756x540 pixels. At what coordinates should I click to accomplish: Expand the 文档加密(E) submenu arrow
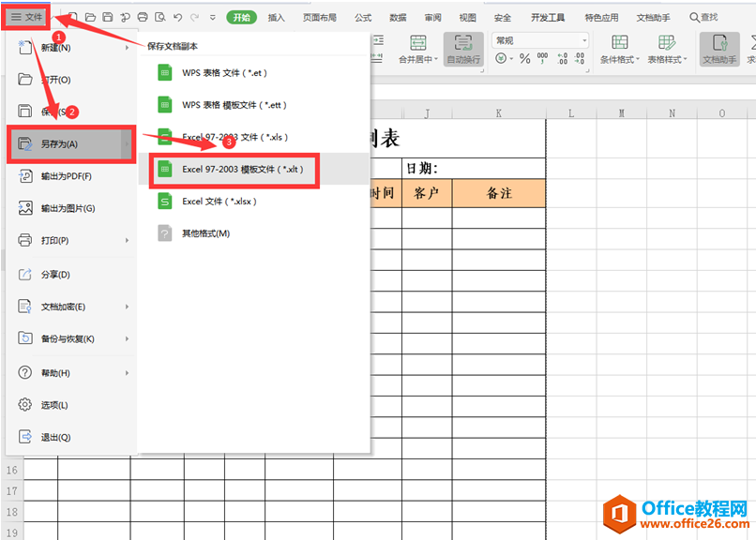(x=127, y=307)
